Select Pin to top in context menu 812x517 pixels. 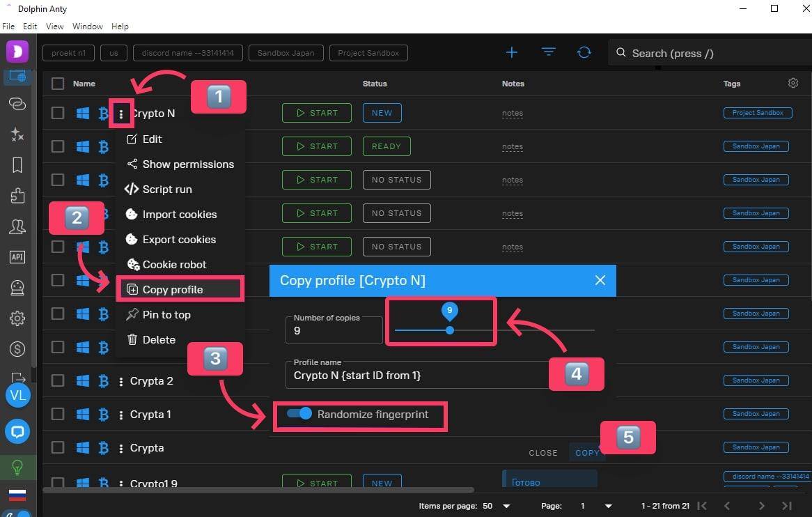(180, 314)
